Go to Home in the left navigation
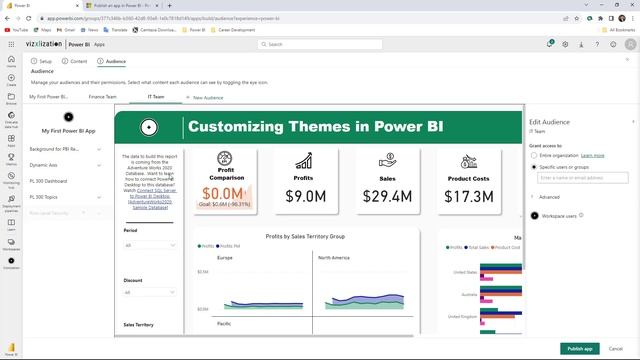Screen dimensions: 640x360 pos(11,61)
